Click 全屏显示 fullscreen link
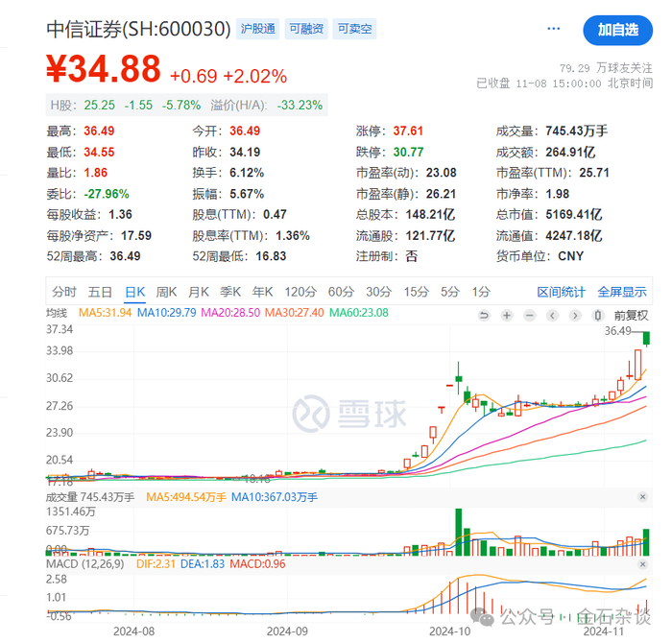Viewport: 672px width, 643px height. pos(622,292)
